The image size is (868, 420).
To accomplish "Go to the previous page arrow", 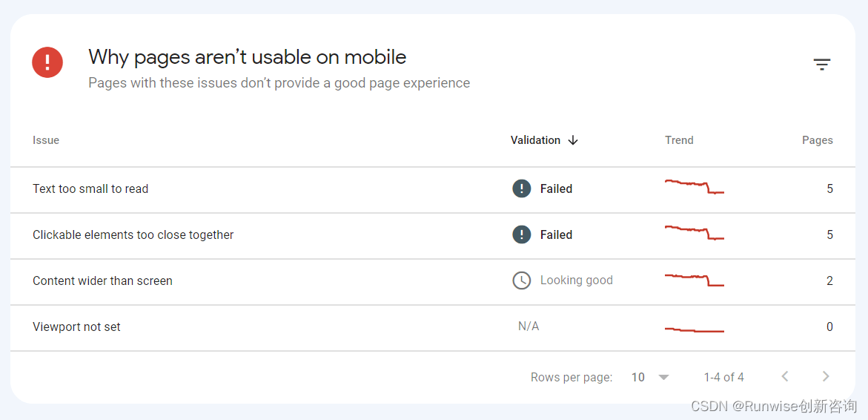I will pos(785,377).
